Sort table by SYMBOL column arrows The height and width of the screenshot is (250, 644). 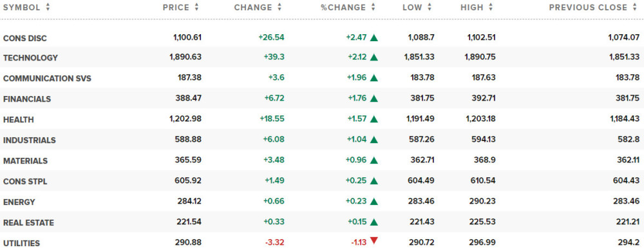pos(48,7)
